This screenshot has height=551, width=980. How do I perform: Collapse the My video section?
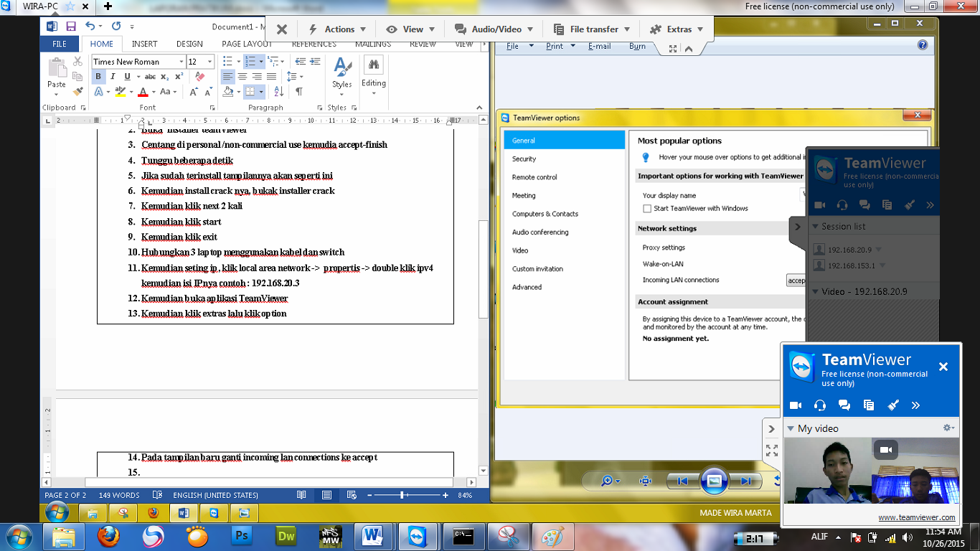[x=791, y=429]
